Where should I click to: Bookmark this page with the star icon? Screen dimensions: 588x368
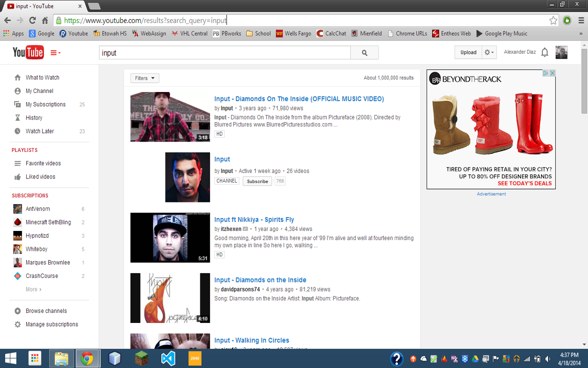(x=553, y=20)
